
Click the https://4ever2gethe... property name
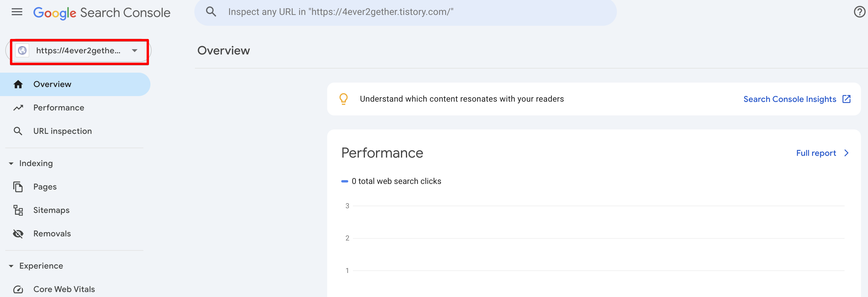[x=78, y=51]
